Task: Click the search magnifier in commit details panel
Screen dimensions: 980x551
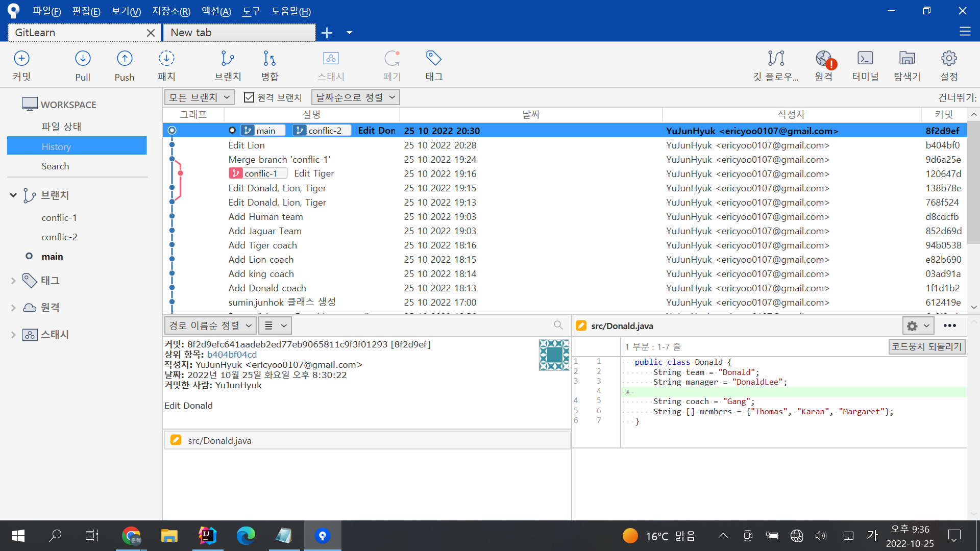Action: [558, 325]
